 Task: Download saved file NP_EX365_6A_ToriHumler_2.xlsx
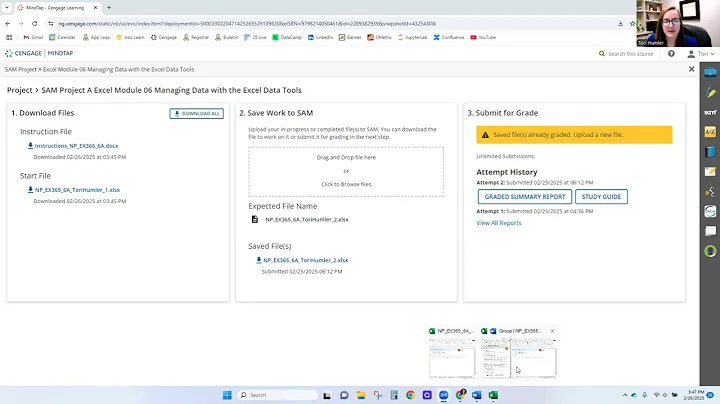(x=302, y=260)
